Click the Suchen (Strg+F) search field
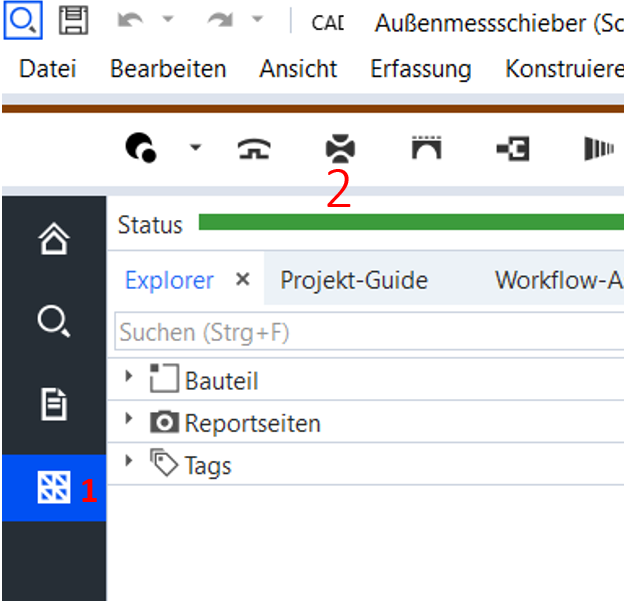 coord(369,332)
